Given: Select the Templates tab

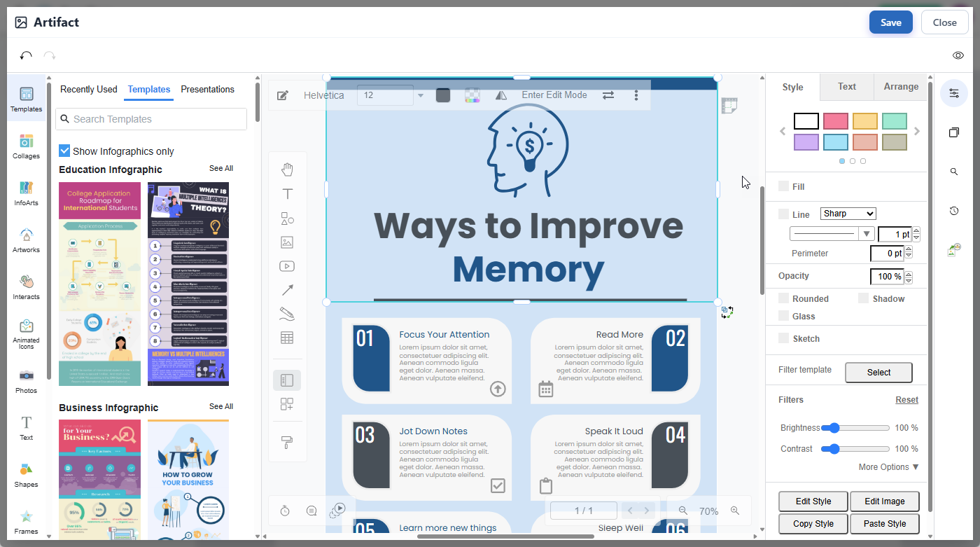Looking at the screenshot, I should click(149, 89).
